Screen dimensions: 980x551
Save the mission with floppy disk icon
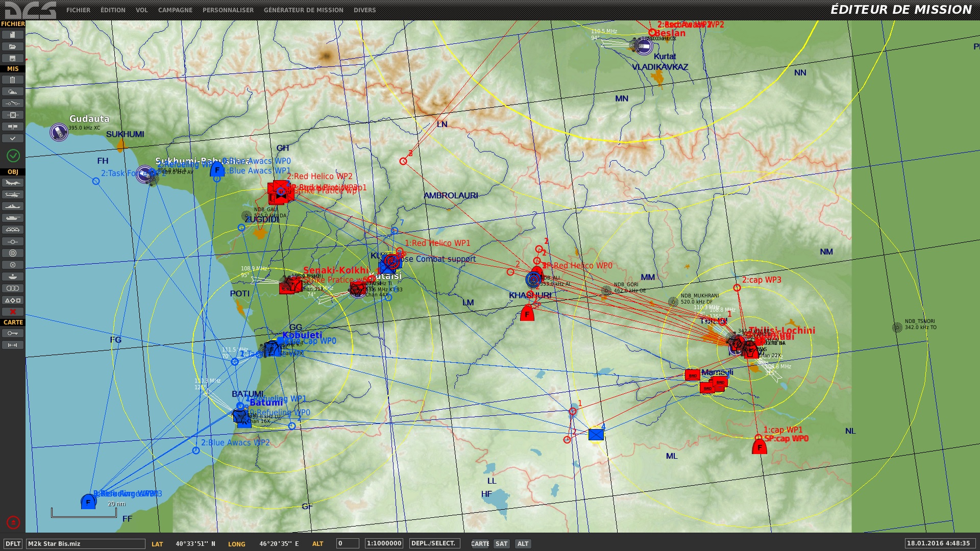[x=13, y=58]
